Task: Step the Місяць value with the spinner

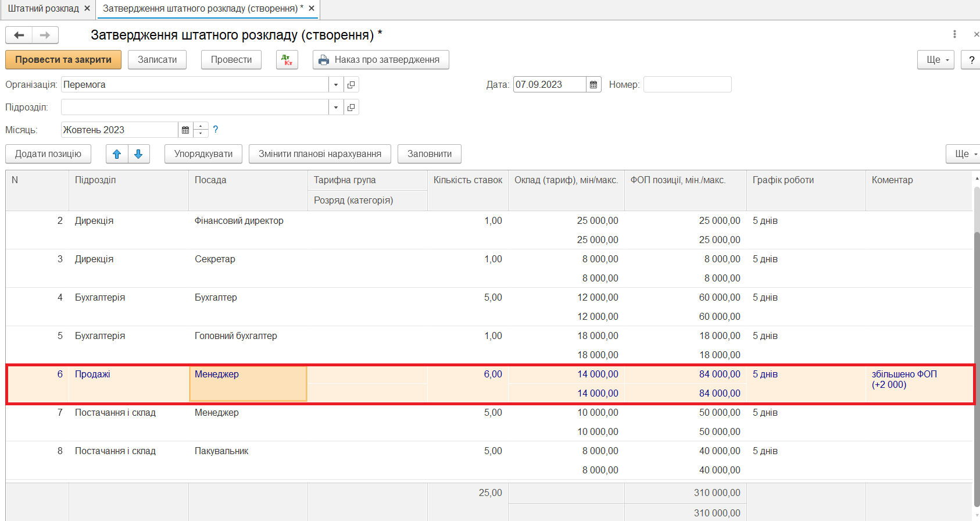Action: click(x=201, y=130)
